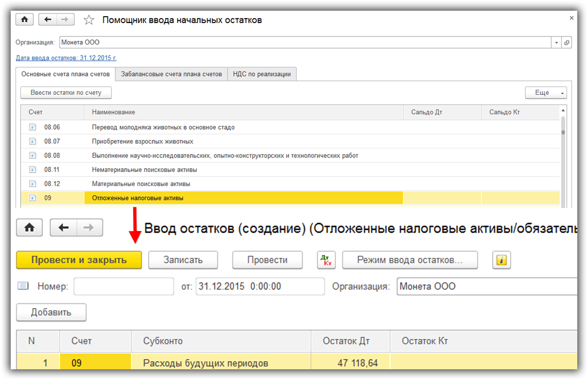The height and width of the screenshot is (380, 588).
Task: Click the large home icon in the lower form
Action: pos(30,227)
